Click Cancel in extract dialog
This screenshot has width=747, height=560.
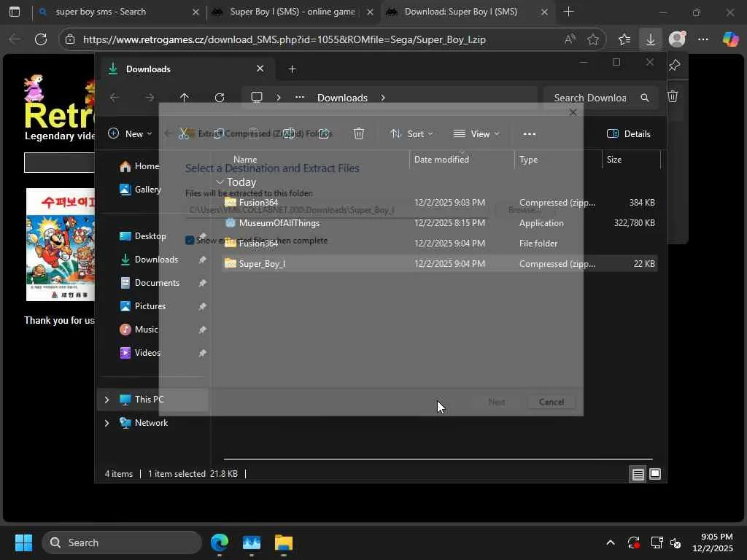[551, 402]
